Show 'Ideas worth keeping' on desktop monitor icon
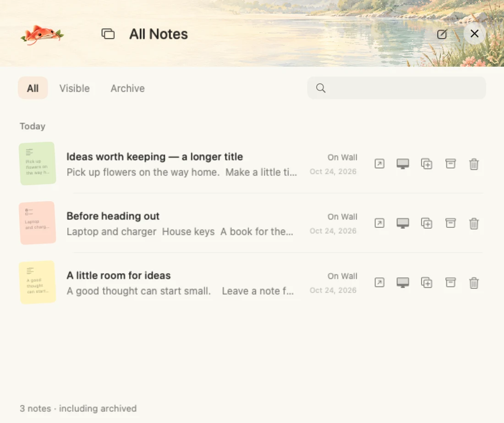504x423 pixels. pyautogui.click(x=403, y=164)
